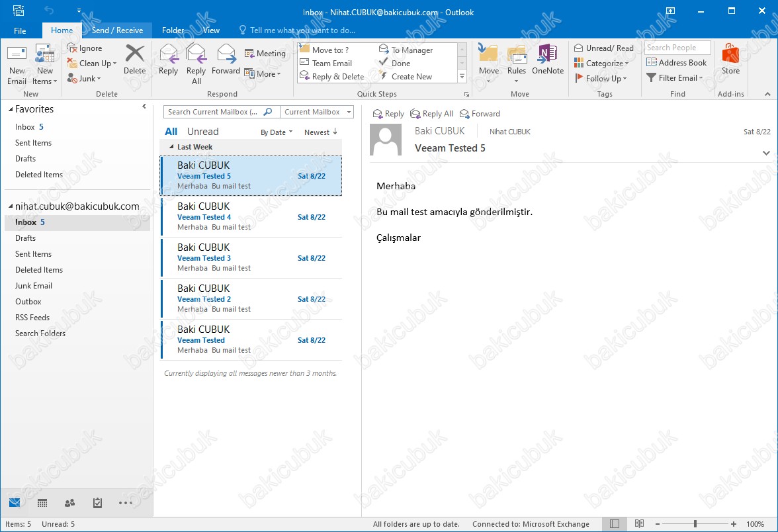This screenshot has width=778, height=532.
Task: Run the Team Email quick step
Action: (x=326, y=63)
